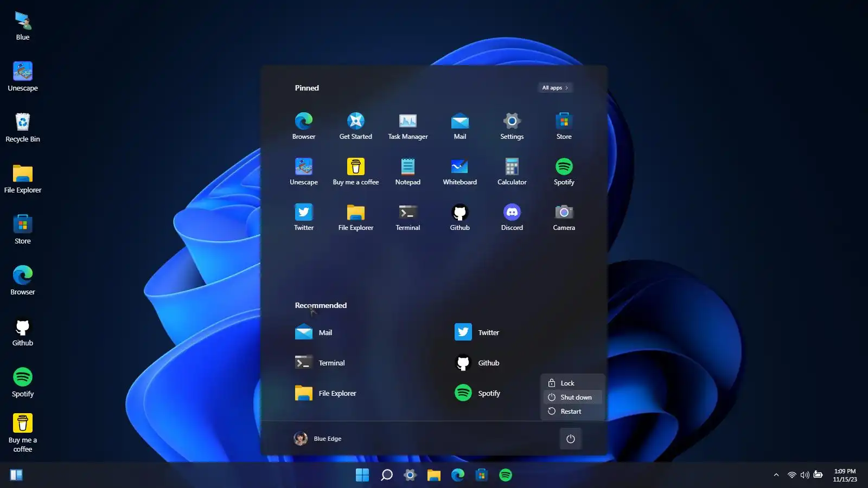Image resolution: width=868 pixels, height=488 pixels.
Task: Select the Spotify desktop shortcut
Action: coord(23,382)
